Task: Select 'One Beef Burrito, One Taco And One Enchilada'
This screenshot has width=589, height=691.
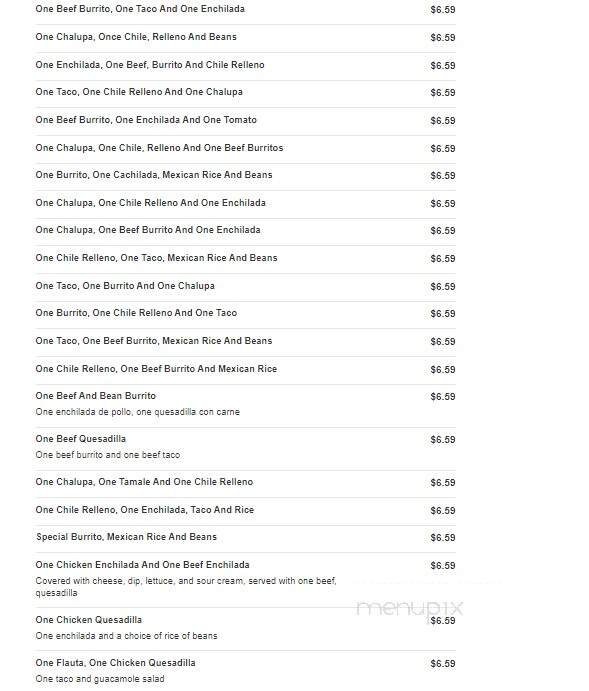Action: coord(140,9)
